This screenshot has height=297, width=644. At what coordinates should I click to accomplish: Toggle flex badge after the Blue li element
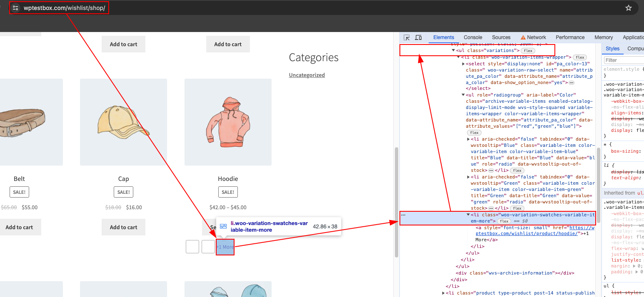click(517, 171)
